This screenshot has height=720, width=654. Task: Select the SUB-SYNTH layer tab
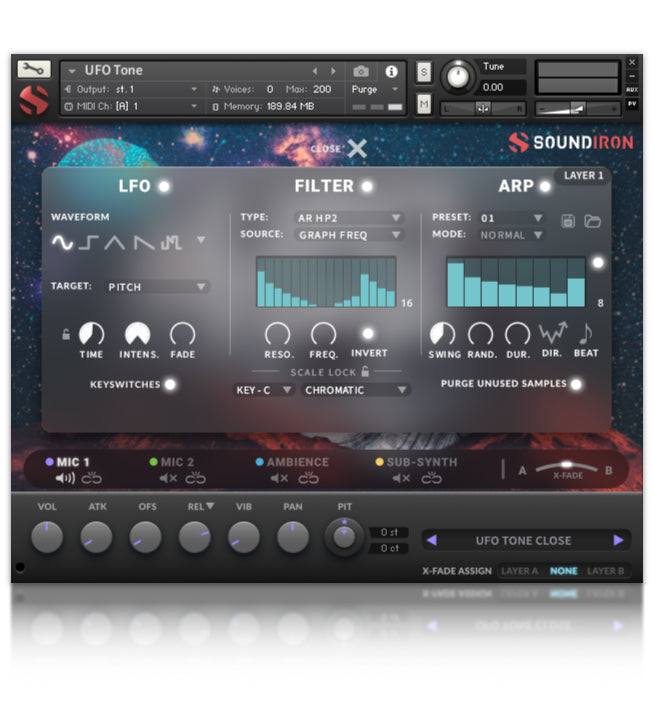[x=420, y=462]
